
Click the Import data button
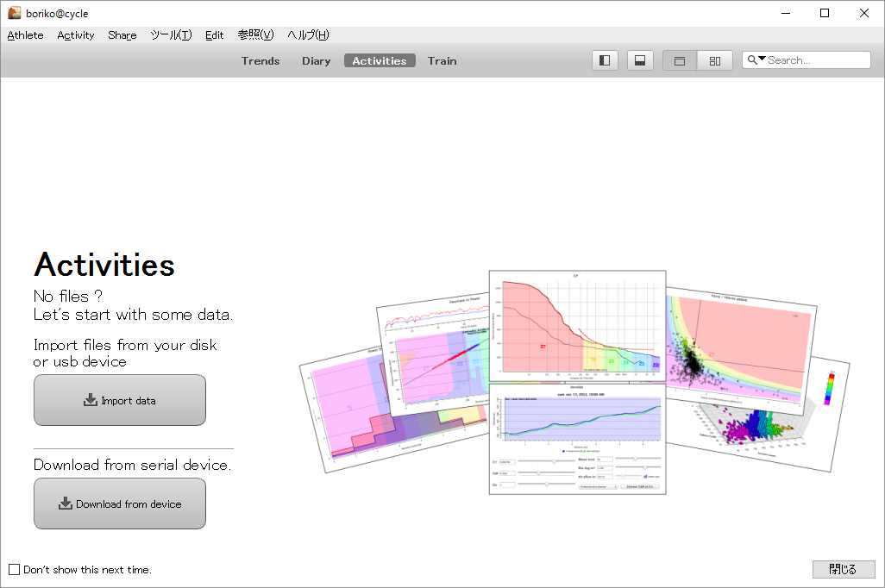pos(120,400)
